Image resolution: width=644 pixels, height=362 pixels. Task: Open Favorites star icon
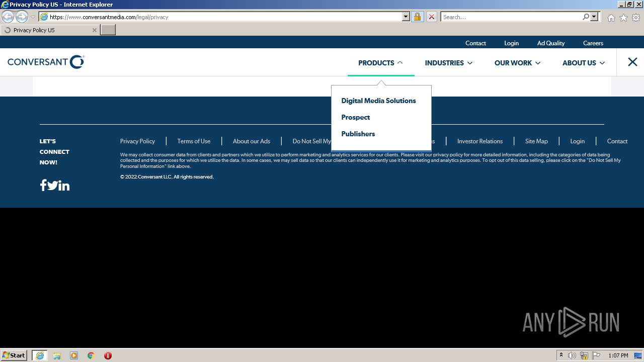[623, 18]
